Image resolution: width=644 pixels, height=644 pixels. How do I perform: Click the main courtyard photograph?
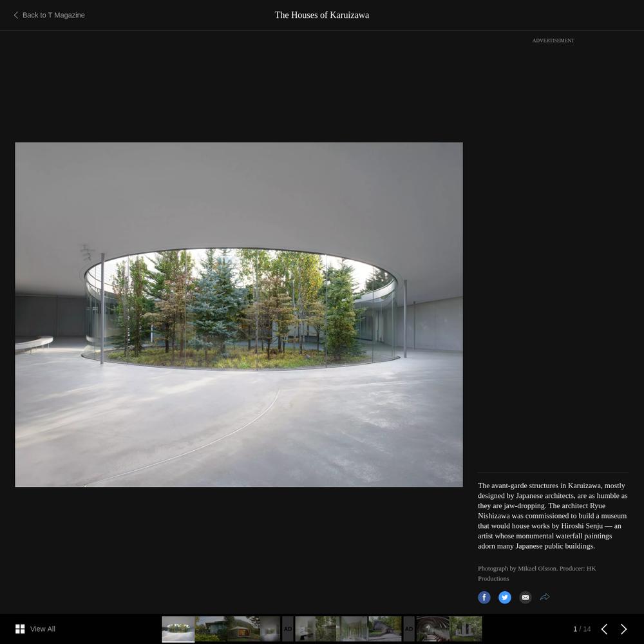click(x=239, y=315)
